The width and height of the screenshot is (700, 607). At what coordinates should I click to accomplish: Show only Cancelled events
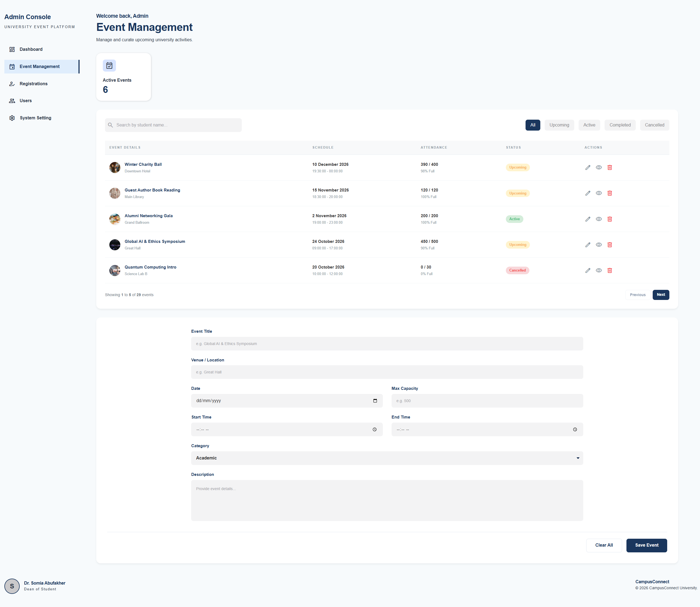(654, 125)
